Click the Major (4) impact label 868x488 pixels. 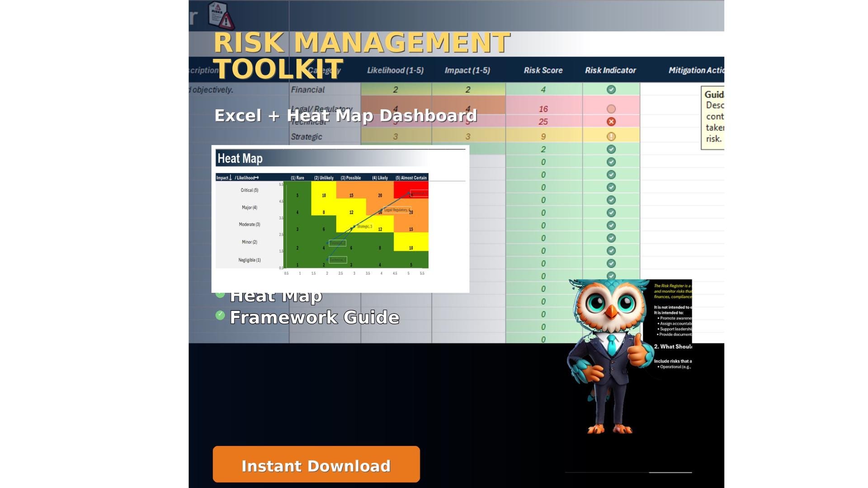[250, 207]
